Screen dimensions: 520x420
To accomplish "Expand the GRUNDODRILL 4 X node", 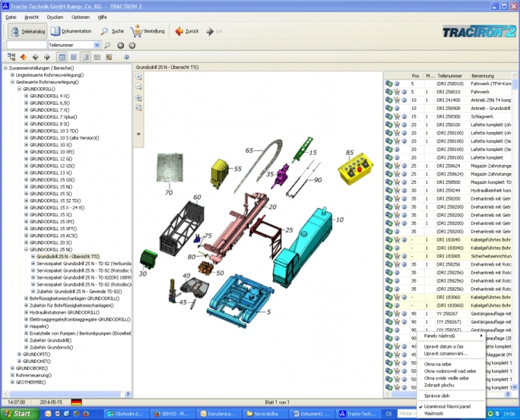I will [26, 96].
